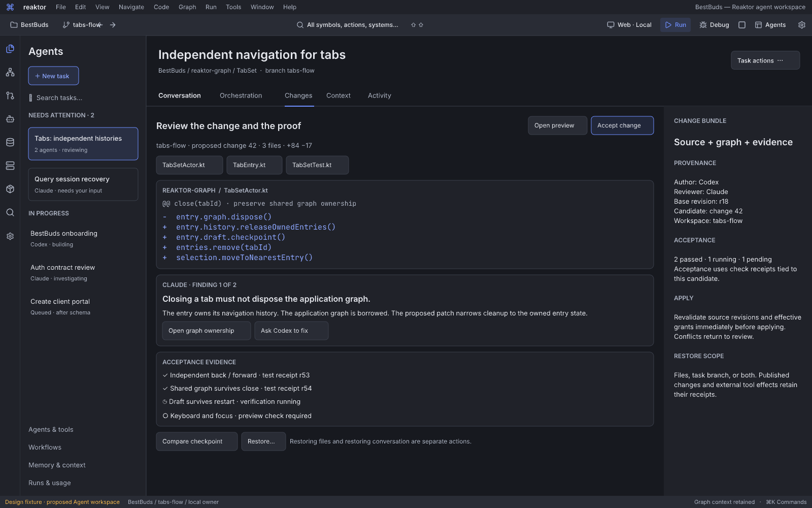Open the BestBuds project selector
812x508 pixels.
(x=29, y=25)
